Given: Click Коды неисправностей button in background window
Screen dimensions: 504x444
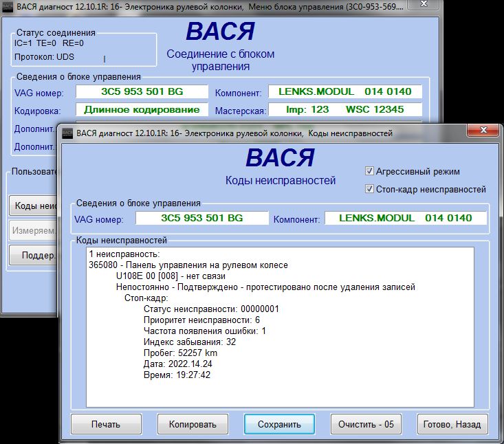Looking at the screenshot, I should 33,206.
